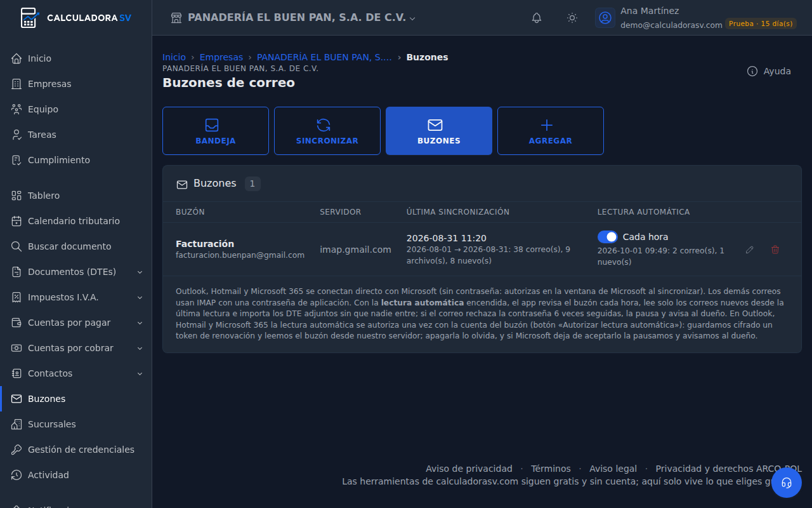The image size is (812, 508).
Task: Expand Documentos (DTEs) submenu chevron
Action: coord(140,272)
